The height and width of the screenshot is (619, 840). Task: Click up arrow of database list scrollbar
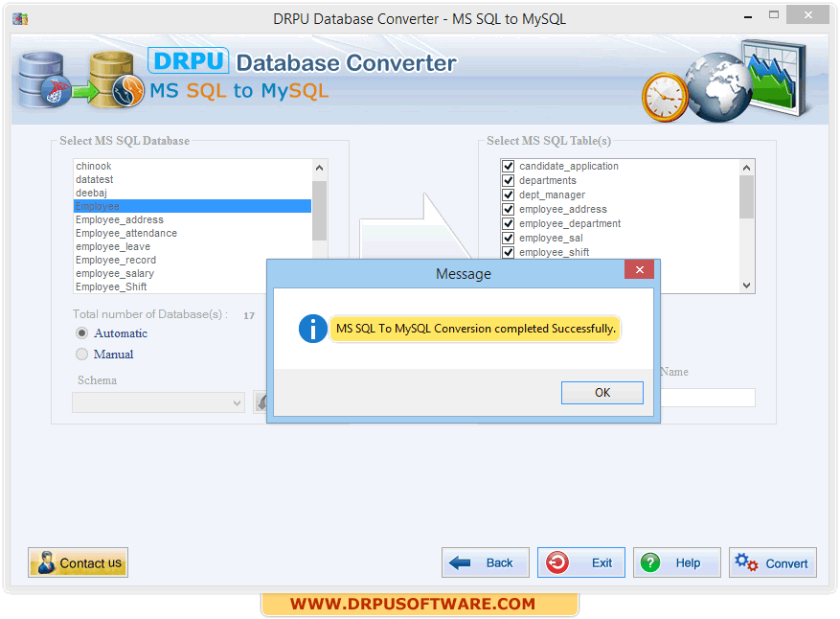coord(319,169)
